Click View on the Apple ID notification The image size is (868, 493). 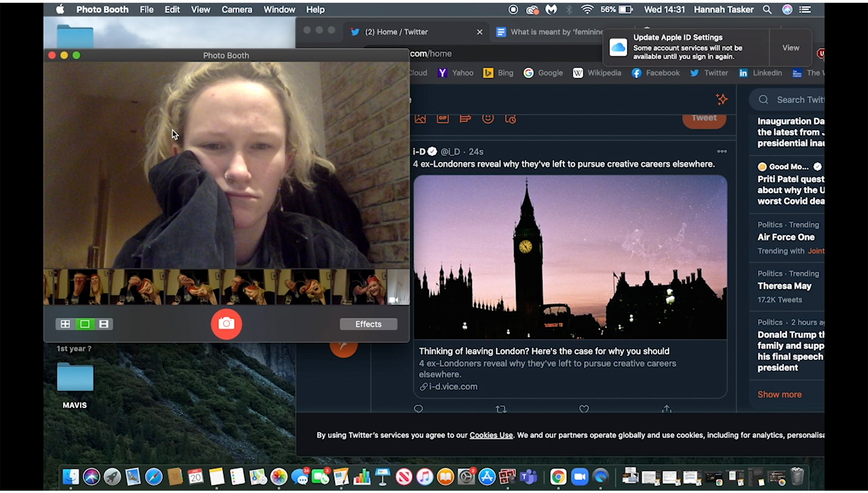(790, 47)
